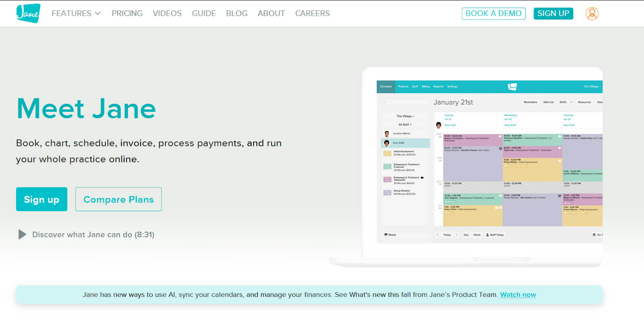This screenshot has width=644, height=331.
Task: Select Jonathan Morris in preview staff list
Action: pos(405,134)
